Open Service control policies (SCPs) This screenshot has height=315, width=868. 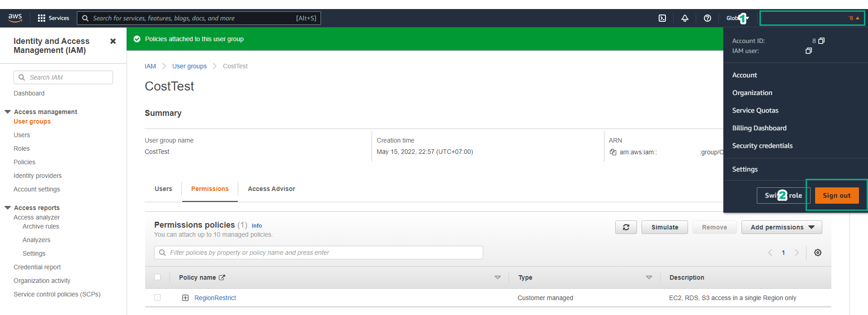coord(57,294)
